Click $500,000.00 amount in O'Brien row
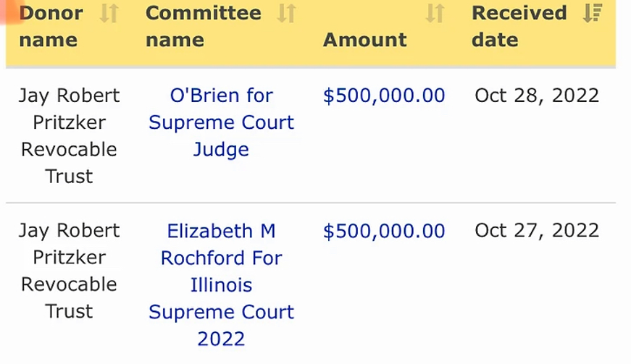Viewport: 631px width, 364px height. (x=384, y=96)
